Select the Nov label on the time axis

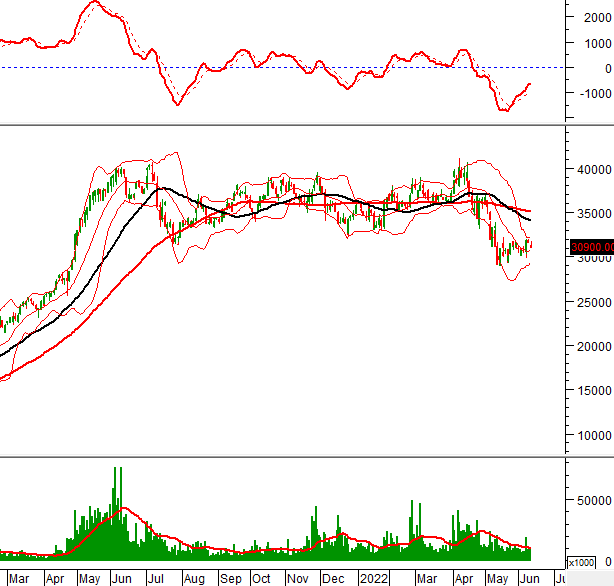[297, 578]
